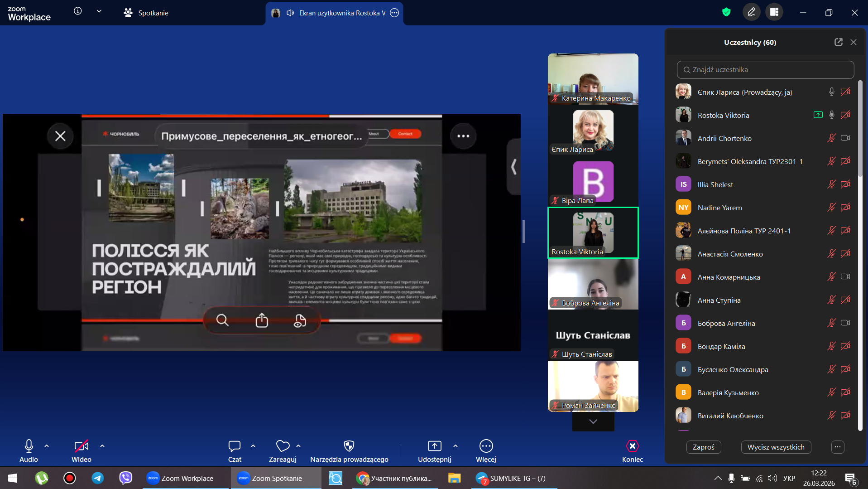Image resolution: width=868 pixels, height=489 pixels.
Task: Expand audio options arrow next to Audio
Action: click(47, 446)
